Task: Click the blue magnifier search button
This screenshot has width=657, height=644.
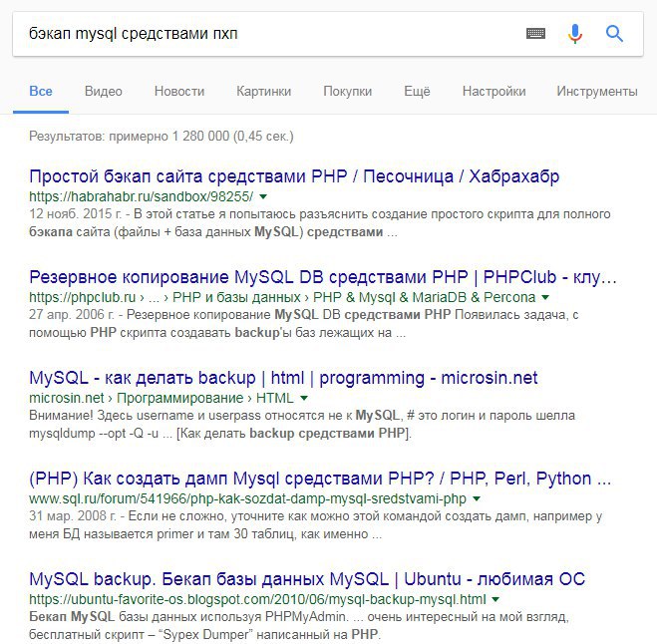Action: point(614,34)
